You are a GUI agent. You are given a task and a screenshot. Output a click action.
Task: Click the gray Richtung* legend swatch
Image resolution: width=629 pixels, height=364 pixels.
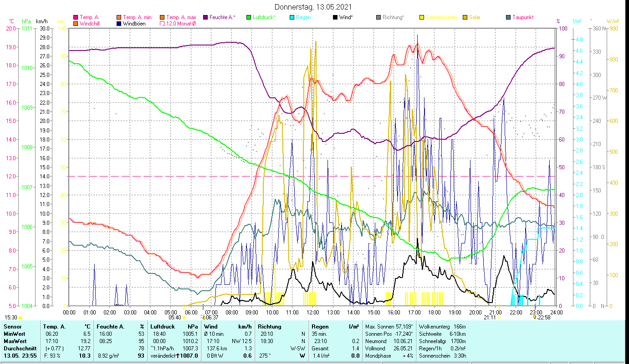coord(378,17)
